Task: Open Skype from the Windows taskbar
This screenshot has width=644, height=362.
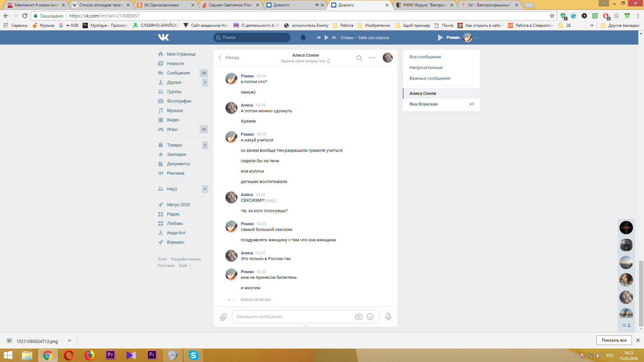Action: click(193, 355)
